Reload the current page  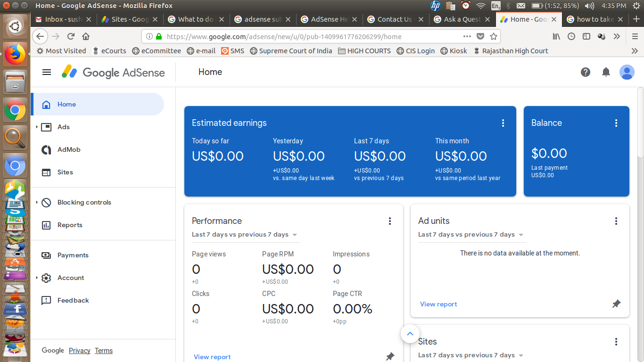pos(71,36)
